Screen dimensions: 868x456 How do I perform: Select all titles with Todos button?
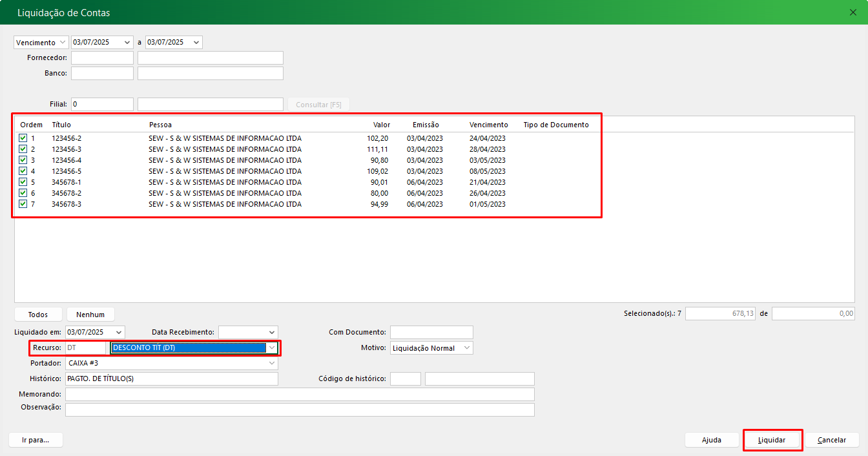coord(38,315)
